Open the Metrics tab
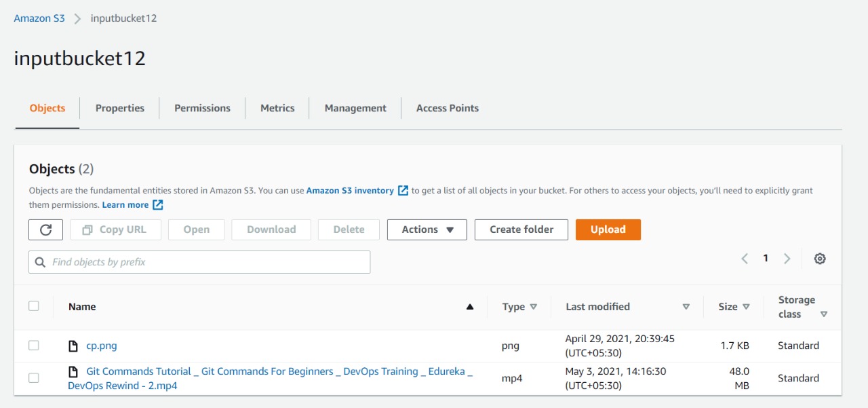 click(277, 108)
